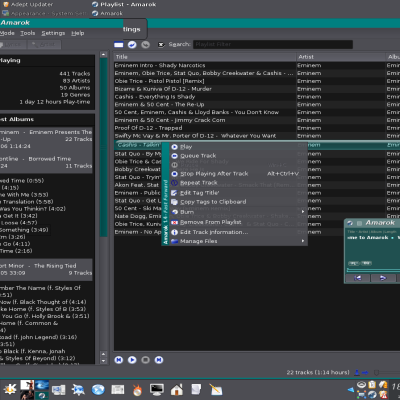Open the Settings menu
This screenshot has width=400, height=400.
point(53,33)
